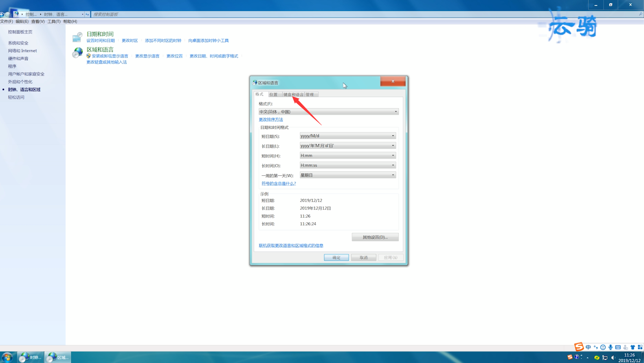The image size is (644, 363).
Task: Open the Windows Start button
Action: (7, 357)
